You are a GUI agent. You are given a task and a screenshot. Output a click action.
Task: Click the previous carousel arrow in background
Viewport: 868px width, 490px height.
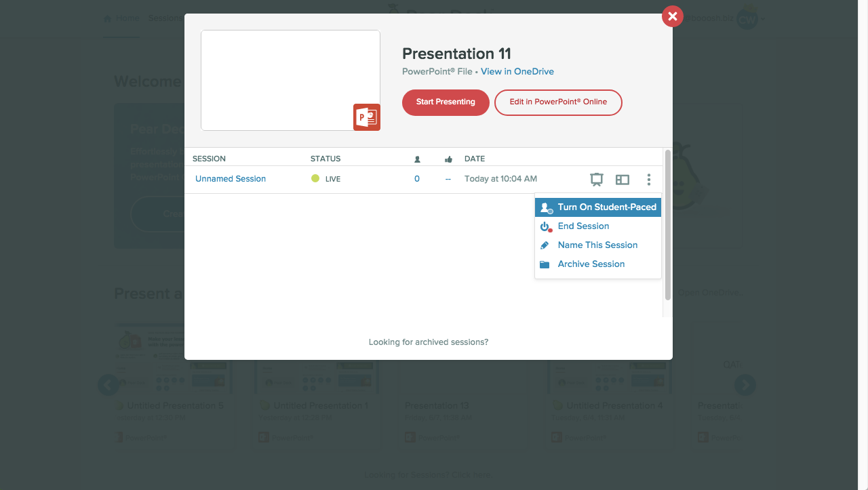click(108, 385)
